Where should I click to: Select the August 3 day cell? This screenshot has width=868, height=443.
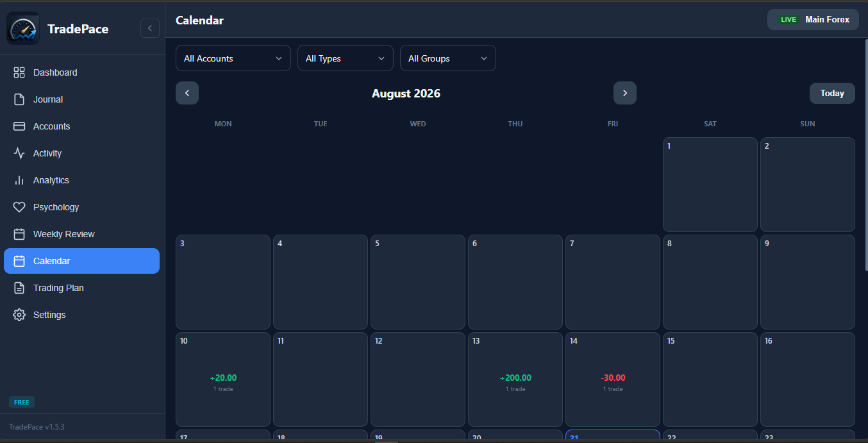coord(223,282)
